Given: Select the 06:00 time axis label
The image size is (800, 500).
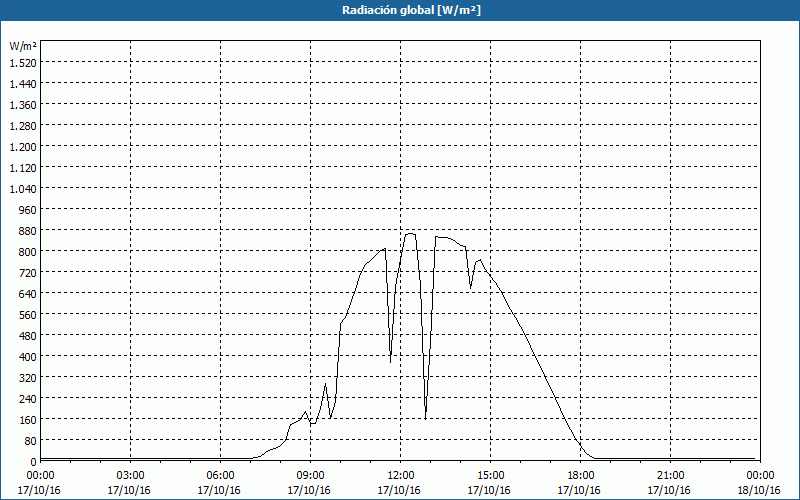Looking at the screenshot, I should pyautogui.click(x=220, y=476).
